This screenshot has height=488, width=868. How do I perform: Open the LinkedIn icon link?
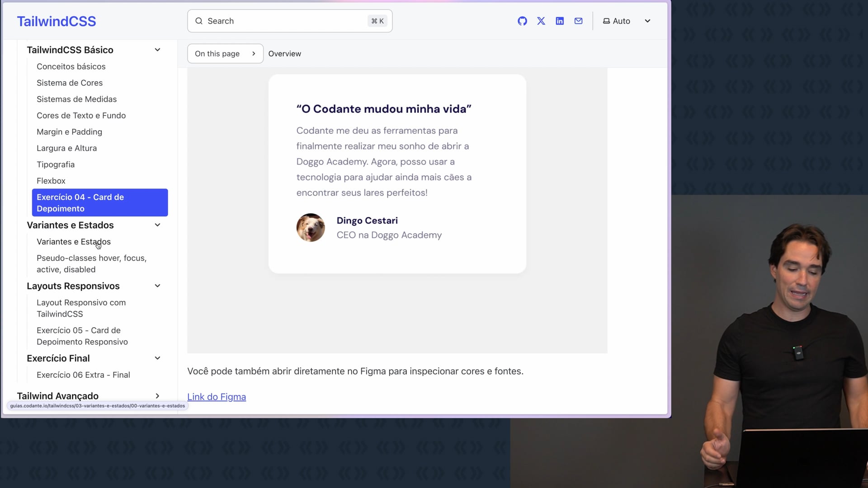click(x=560, y=21)
